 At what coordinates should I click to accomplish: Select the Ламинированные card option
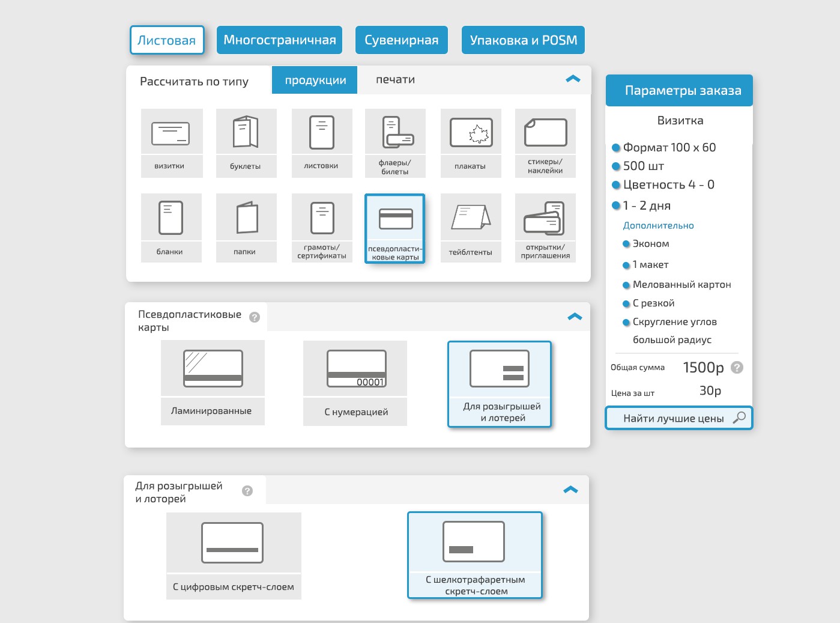[213, 383]
